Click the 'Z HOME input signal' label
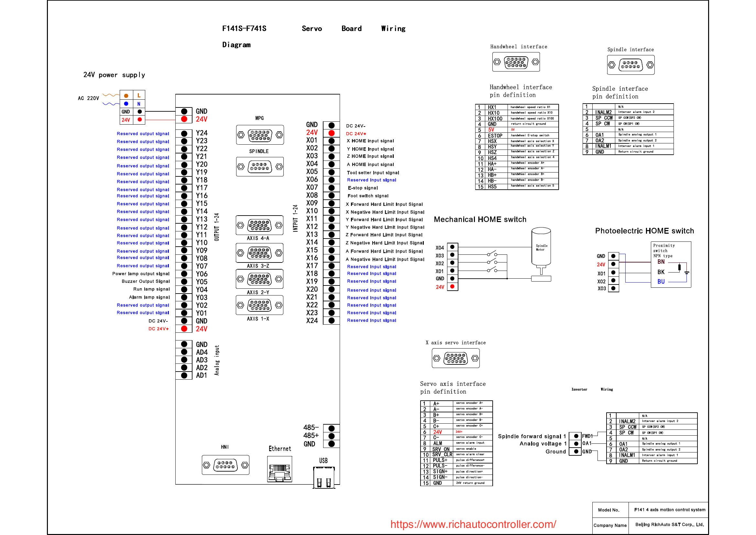The height and width of the screenshot is (535, 756). pyautogui.click(x=370, y=156)
